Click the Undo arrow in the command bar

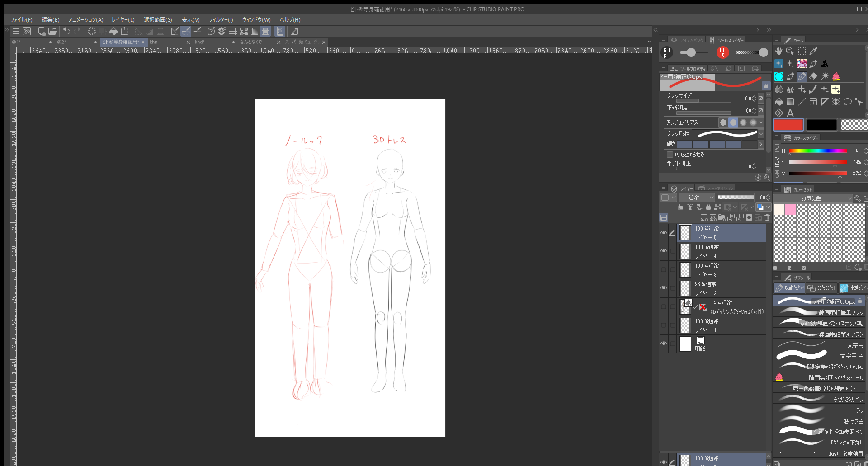(66, 31)
